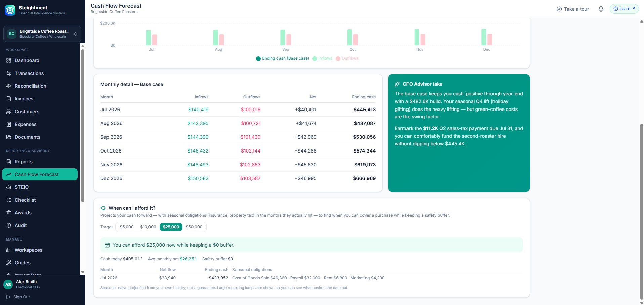Click the Guides wand icon
The image size is (644, 305).
pyautogui.click(x=9, y=263)
